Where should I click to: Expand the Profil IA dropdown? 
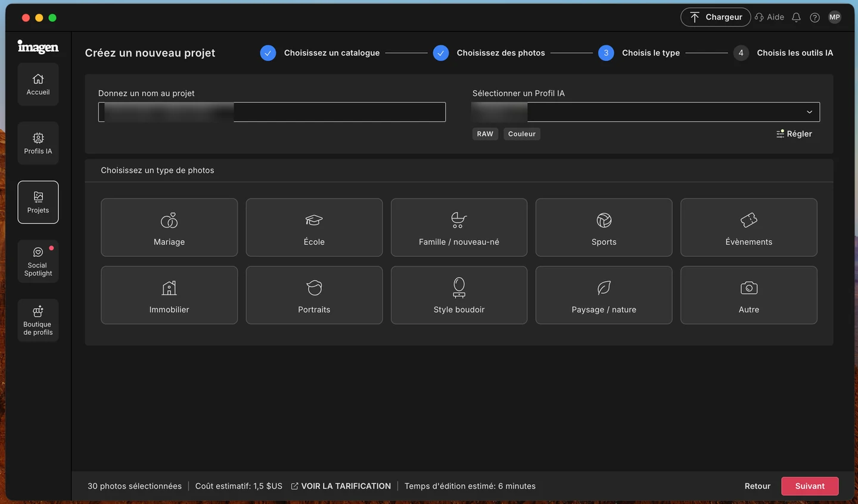click(x=646, y=112)
